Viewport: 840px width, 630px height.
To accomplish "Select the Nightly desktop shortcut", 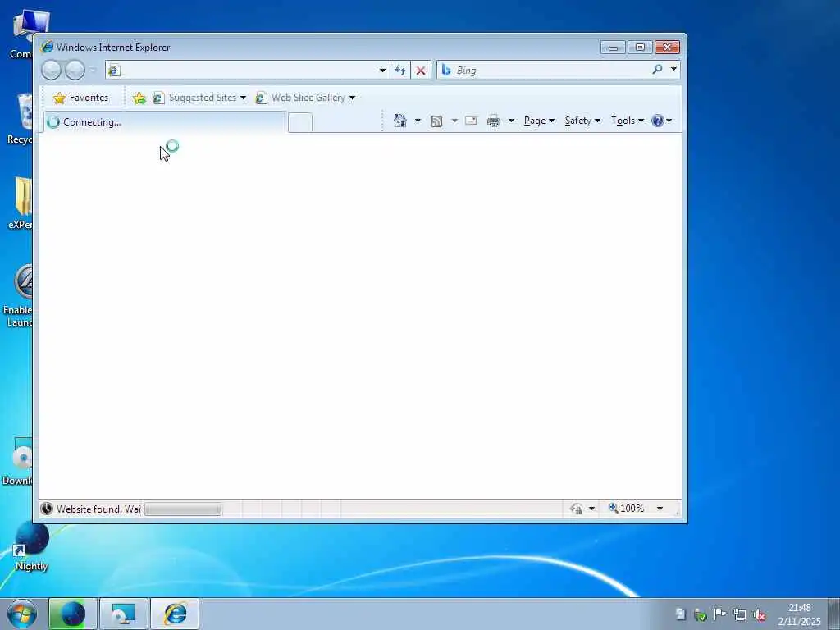I will 31,546.
